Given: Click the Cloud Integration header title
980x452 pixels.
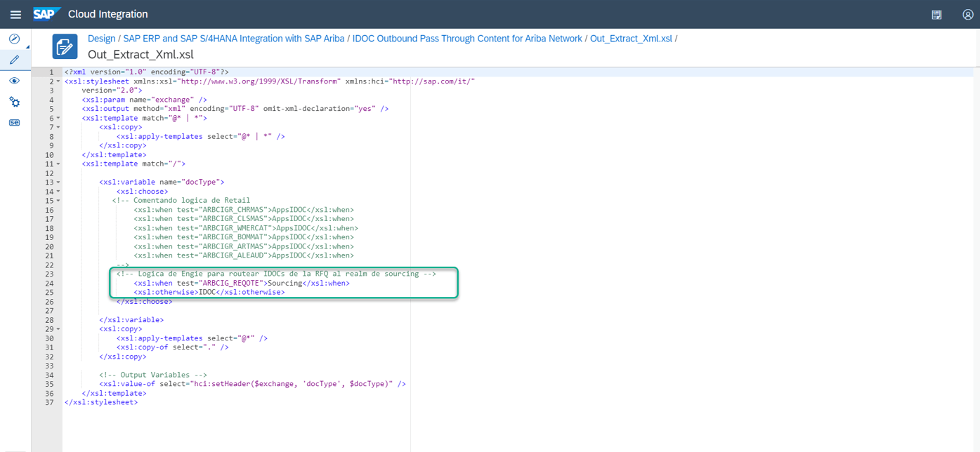Looking at the screenshot, I should [x=108, y=14].
